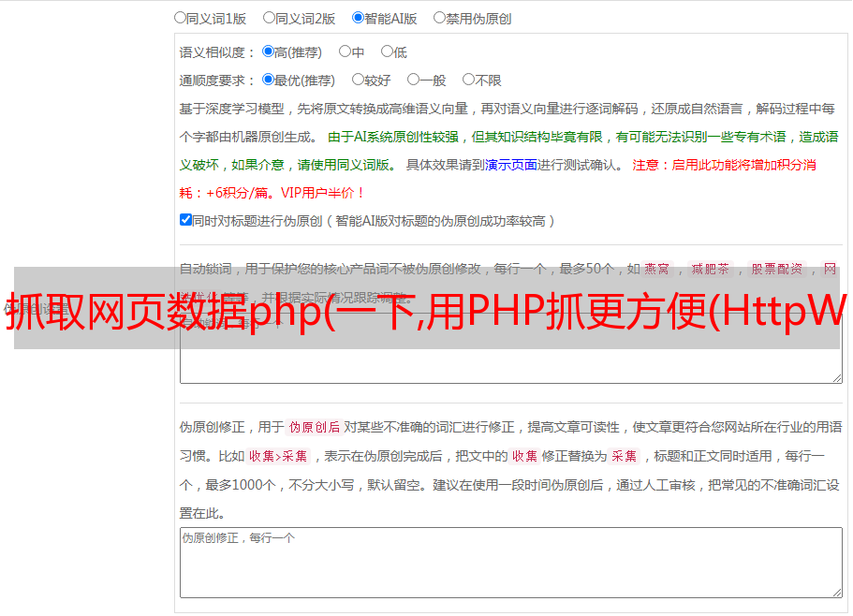853x616 pixels.
Task: Set 通顺度要求 to 最优(推荐)
Action: (x=268, y=80)
